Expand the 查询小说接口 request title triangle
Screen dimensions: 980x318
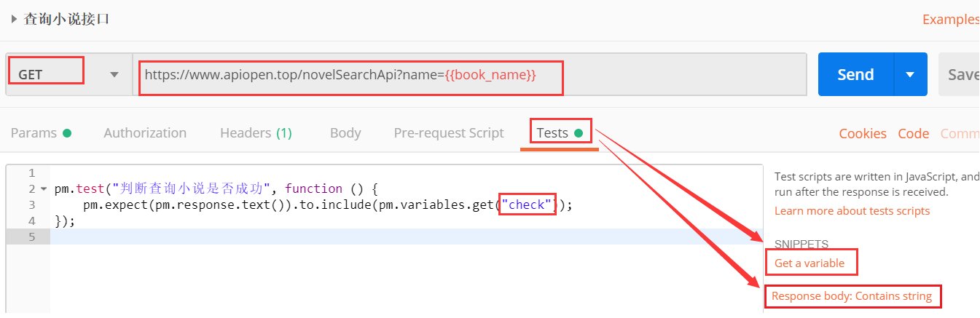click(14, 20)
